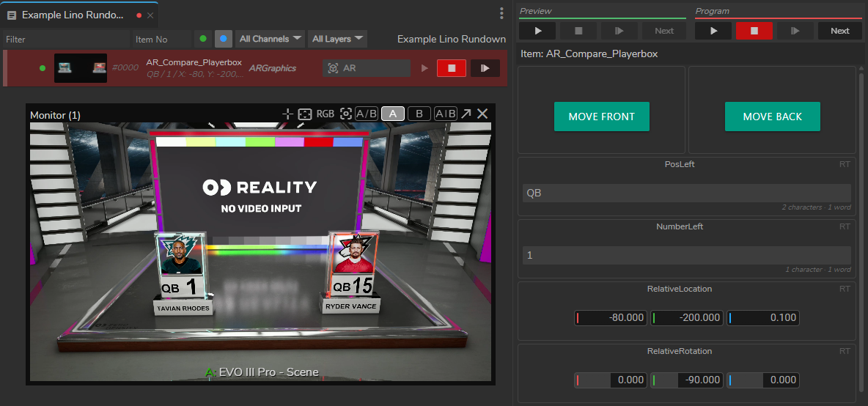The height and width of the screenshot is (406, 868).
Task: Edit RelativeRotation Z value 0.000 (blue)
Action: (763, 380)
